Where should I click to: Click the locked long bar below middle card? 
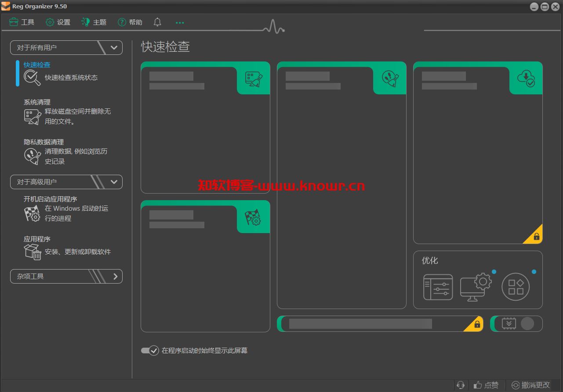pyautogui.click(x=380, y=324)
